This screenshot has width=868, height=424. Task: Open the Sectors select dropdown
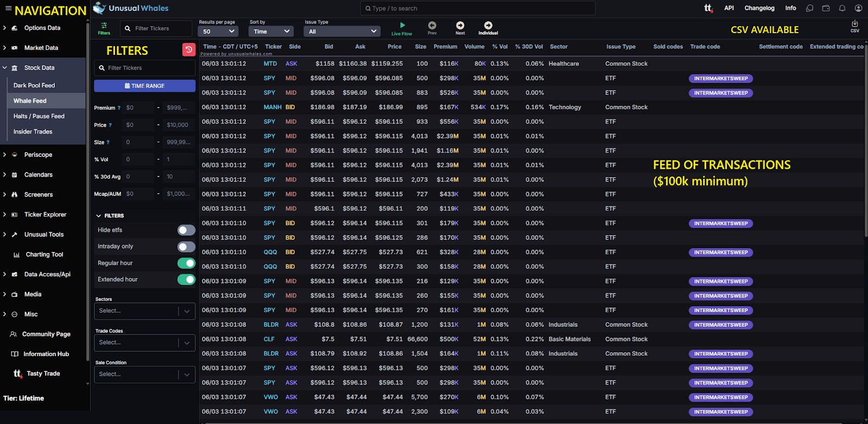point(144,311)
